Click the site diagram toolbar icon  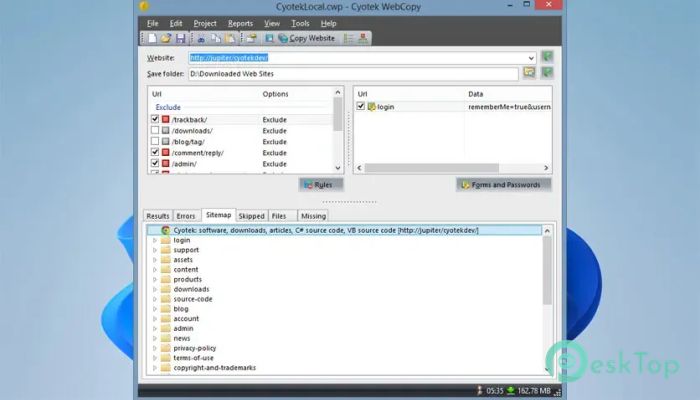coord(363,38)
